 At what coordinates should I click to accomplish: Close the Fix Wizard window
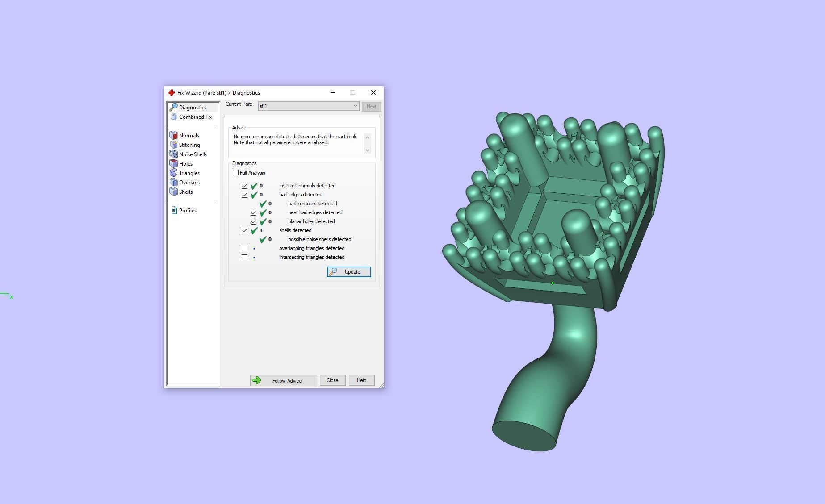[373, 92]
